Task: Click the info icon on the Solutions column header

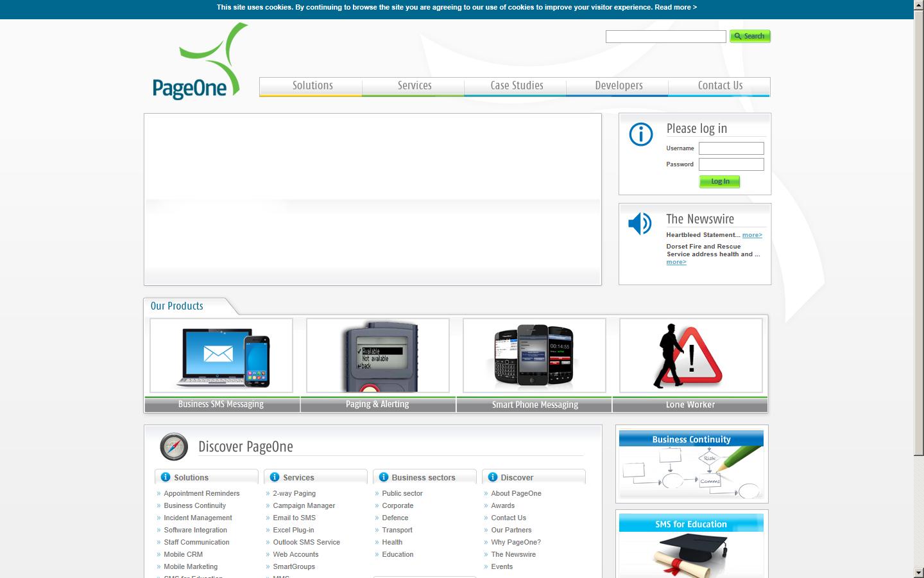Action: pos(166,477)
